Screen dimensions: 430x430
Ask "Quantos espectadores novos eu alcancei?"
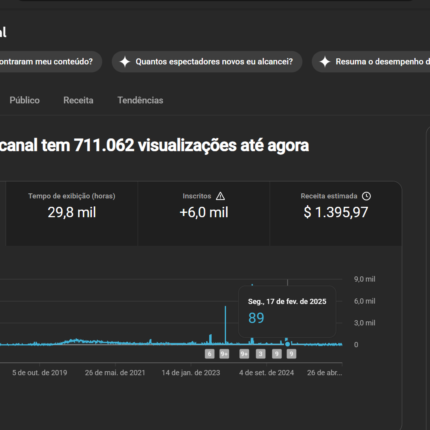click(x=207, y=62)
